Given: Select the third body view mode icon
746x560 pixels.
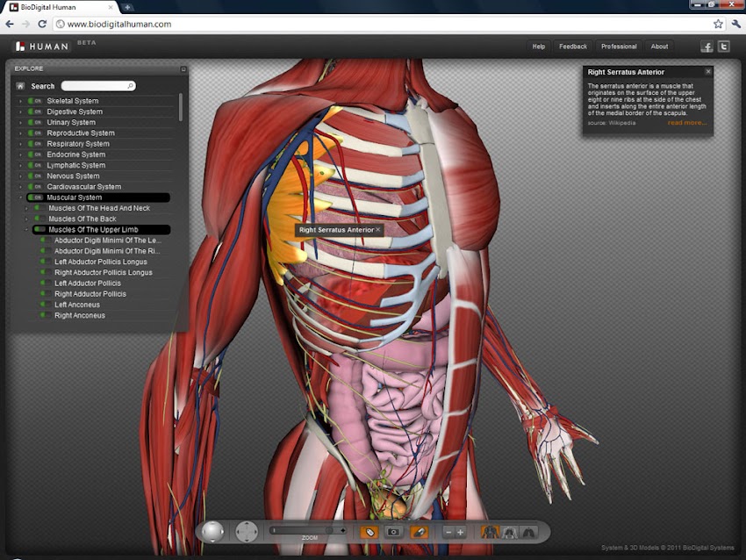Looking at the screenshot, I should click(x=528, y=532).
